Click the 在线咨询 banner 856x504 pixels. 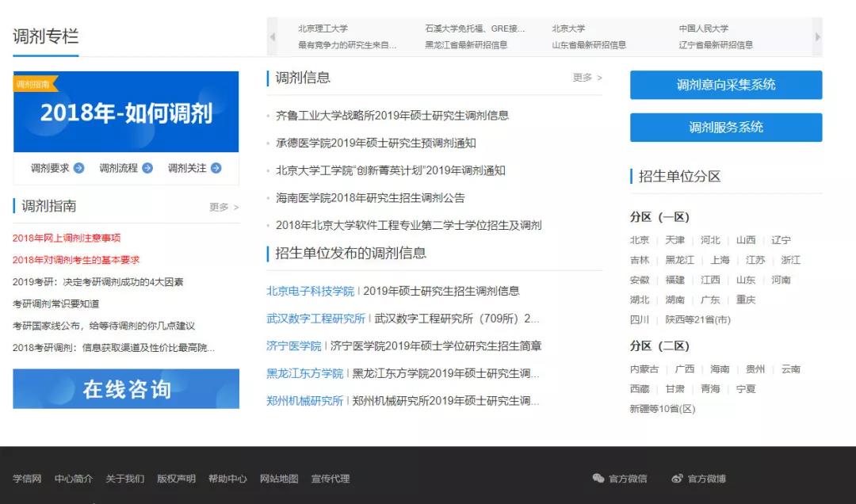pos(126,389)
